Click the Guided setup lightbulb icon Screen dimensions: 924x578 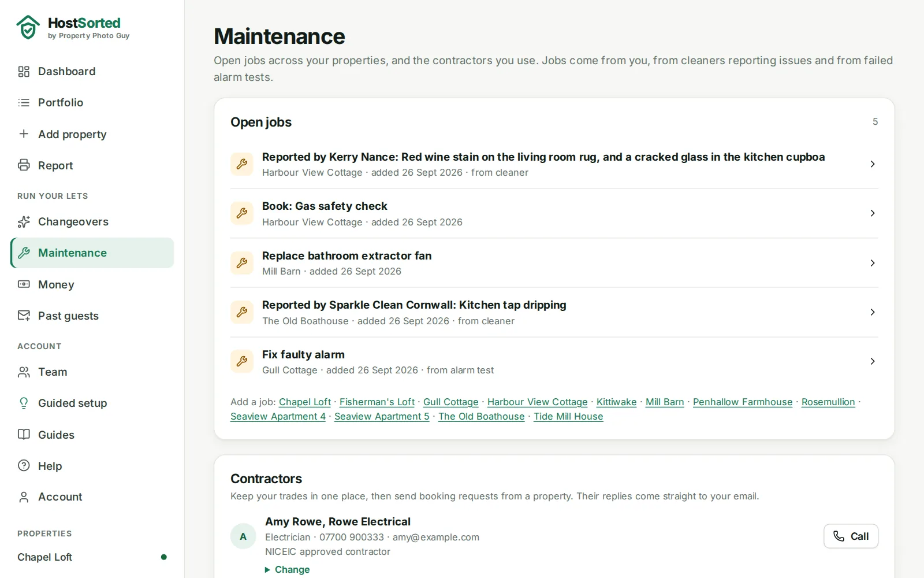click(x=24, y=403)
